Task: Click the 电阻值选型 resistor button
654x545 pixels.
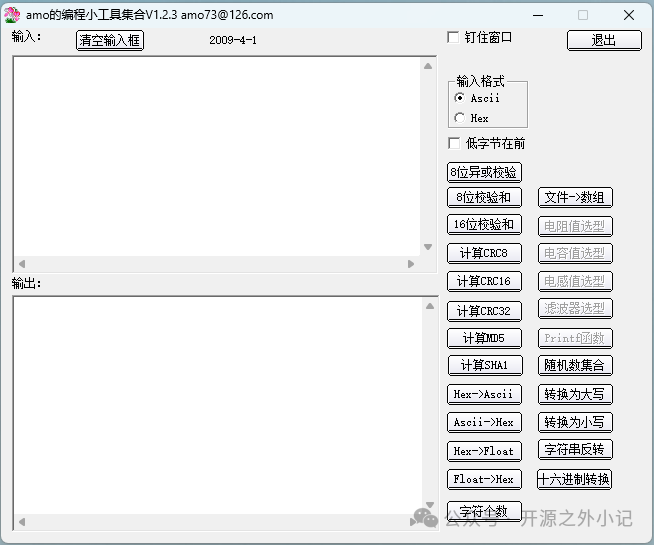Action: tap(575, 226)
